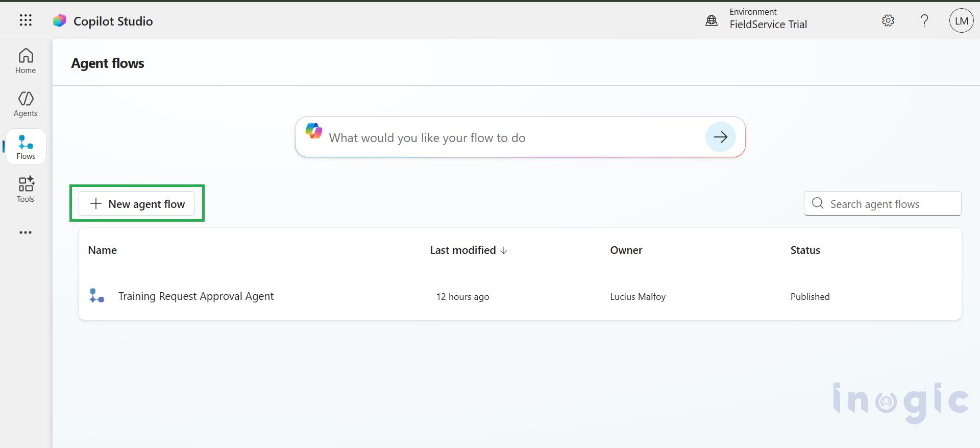Click the Copilot Studio title text
Viewport: 980px width, 448px height.
coord(113,21)
